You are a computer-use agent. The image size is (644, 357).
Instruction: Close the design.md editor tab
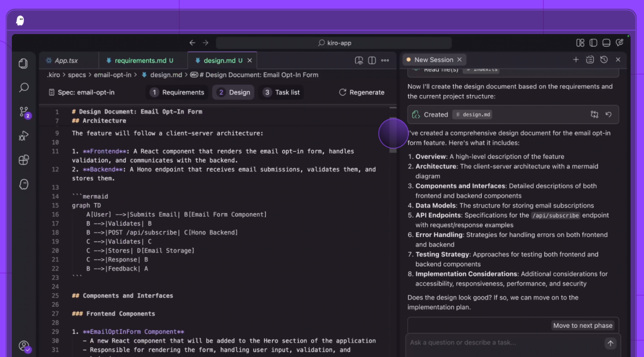point(250,60)
